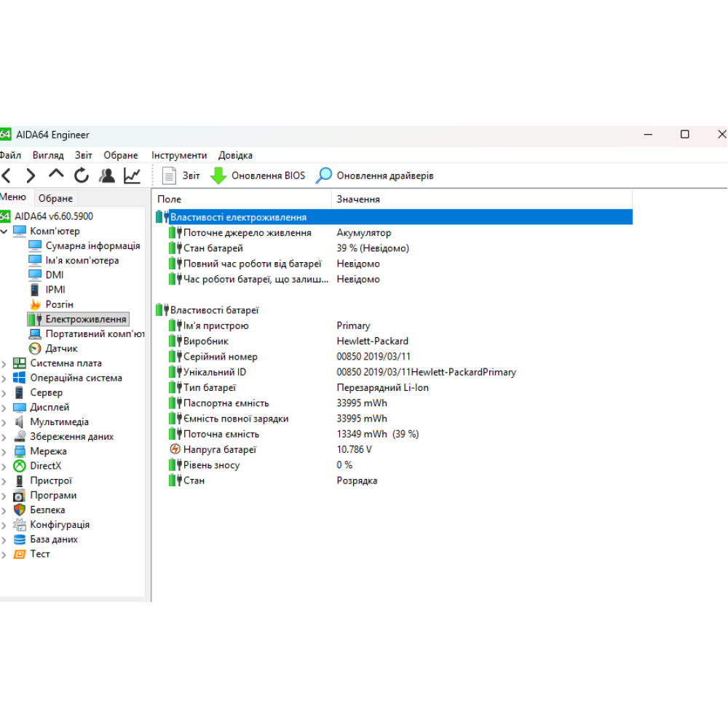Select Сумарна інформація tree item
This screenshot has width=728, height=728.
(92, 246)
